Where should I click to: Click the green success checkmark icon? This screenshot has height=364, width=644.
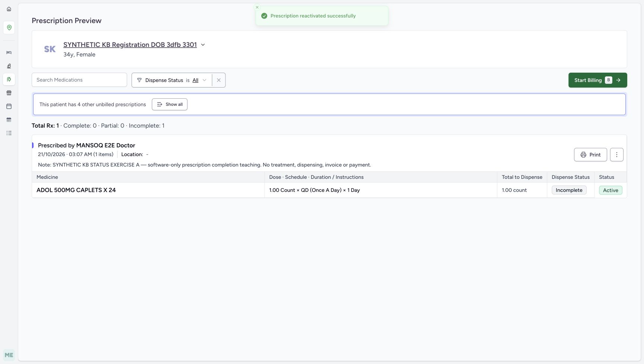pos(264,16)
